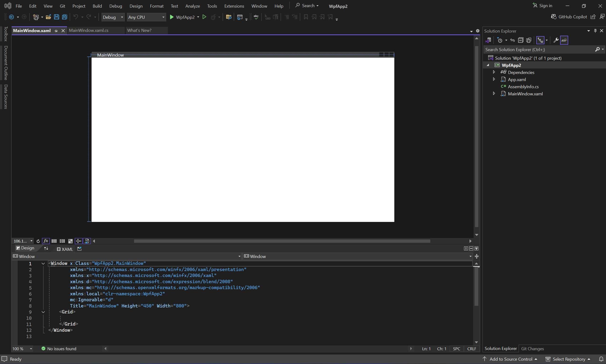Toggle file nesting tree view button
Screen dimensions: 606x364
(x=540, y=40)
